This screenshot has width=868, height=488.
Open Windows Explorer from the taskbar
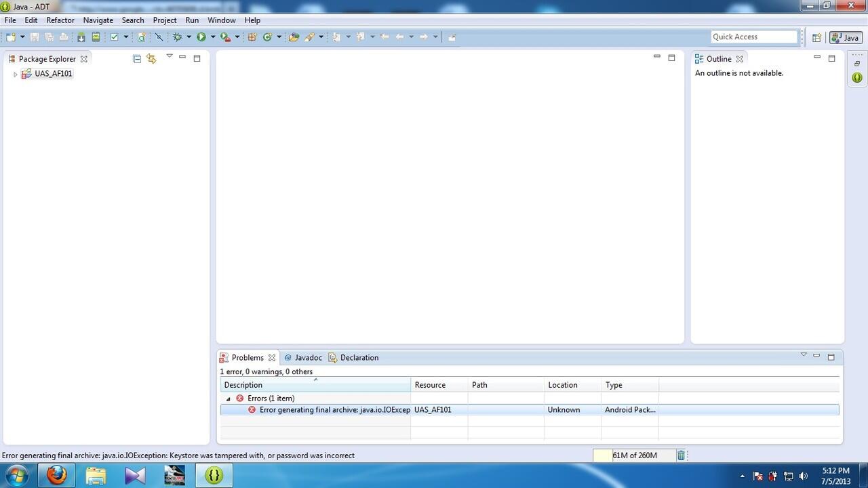tap(96, 476)
